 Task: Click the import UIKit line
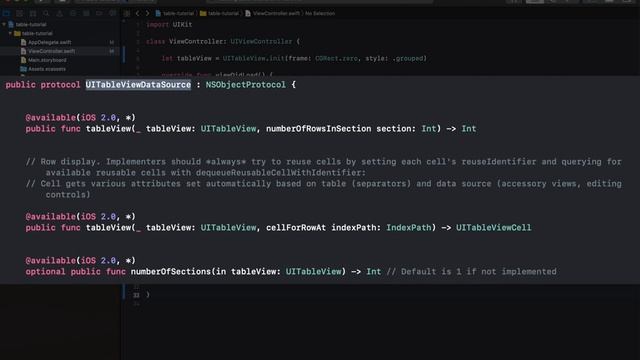tap(169, 24)
